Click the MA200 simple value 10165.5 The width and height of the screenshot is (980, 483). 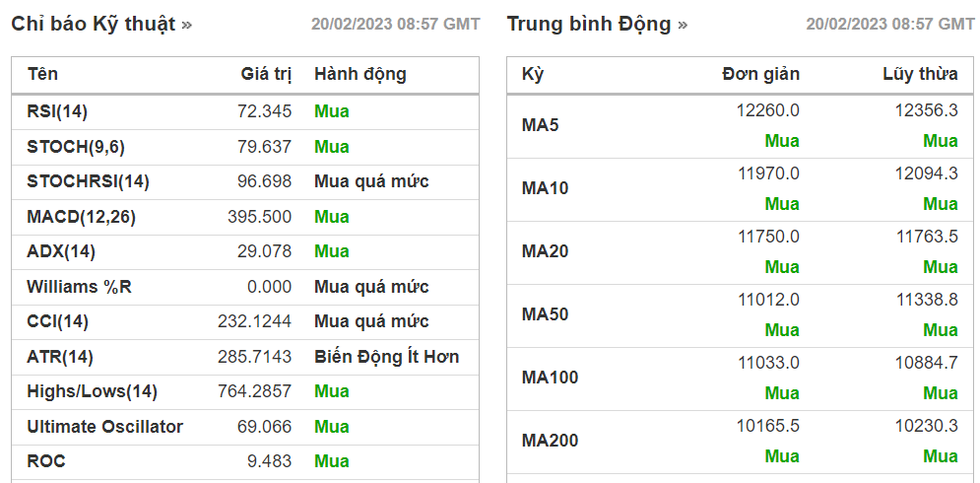[768, 426]
